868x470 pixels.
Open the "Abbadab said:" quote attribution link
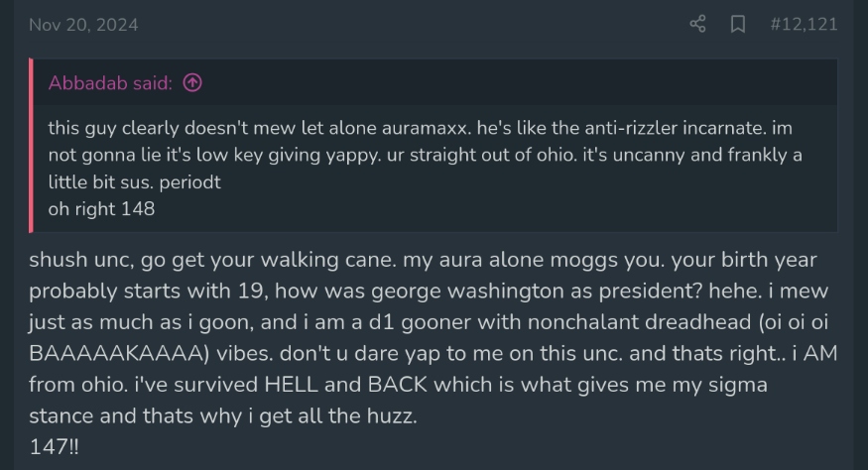tap(110, 83)
